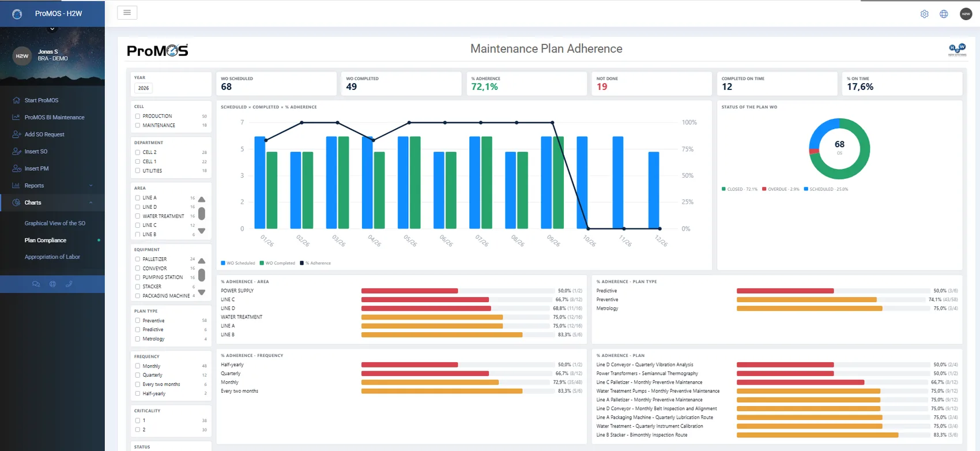Open settings via the gear icon
Viewport: 980px width, 451px height.
(924, 14)
